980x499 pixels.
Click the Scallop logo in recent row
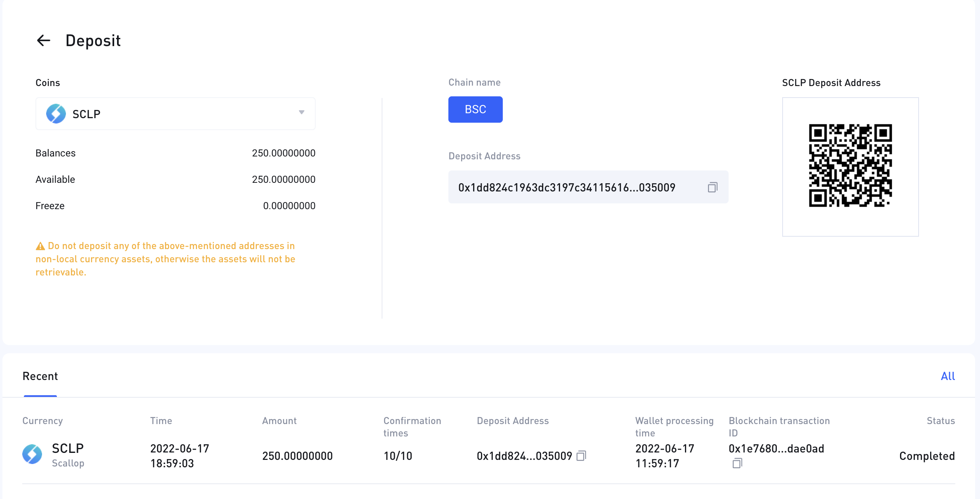32,454
